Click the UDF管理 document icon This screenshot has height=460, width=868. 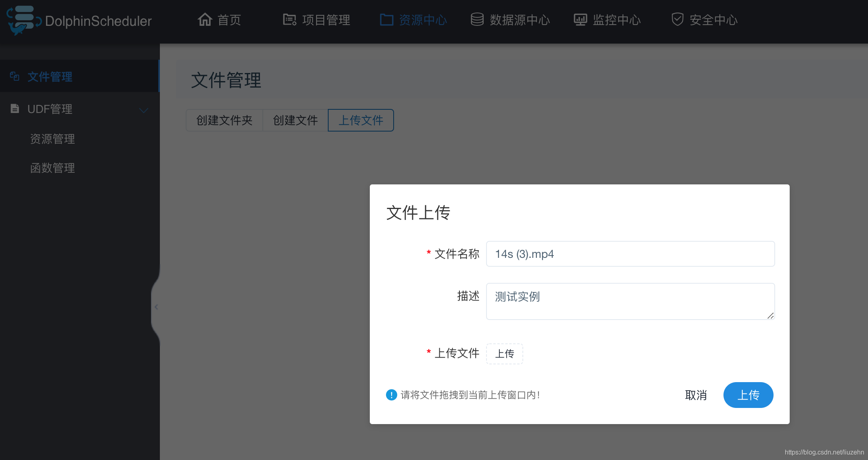tap(15, 109)
